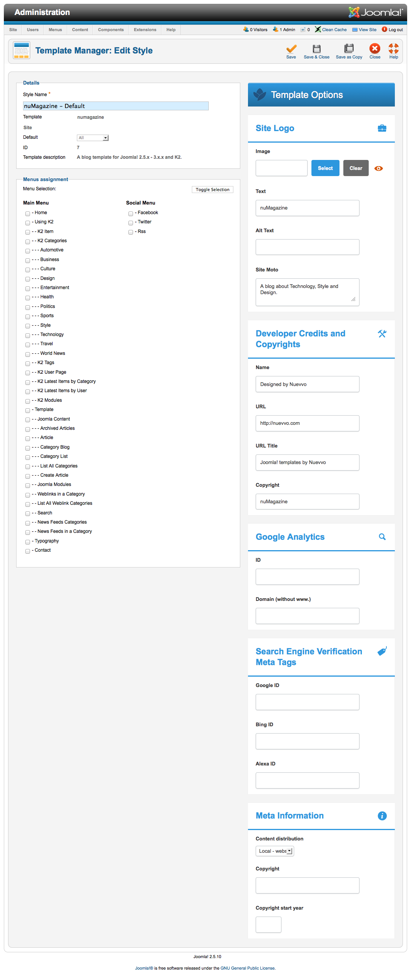The width and height of the screenshot is (411, 980).
Task: Open the GNU General Public License link
Action: coord(248,968)
